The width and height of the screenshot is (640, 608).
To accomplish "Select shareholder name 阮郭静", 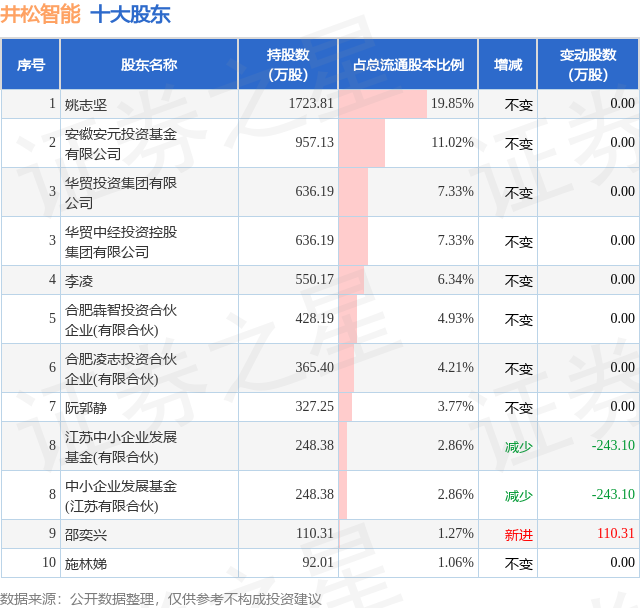I will (86, 408).
